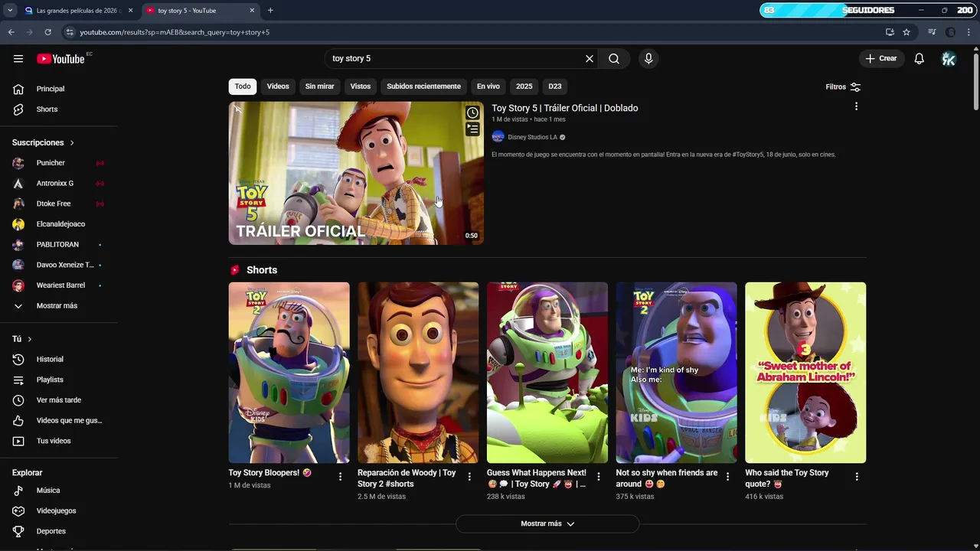Open the Crear menu button

[881, 59]
